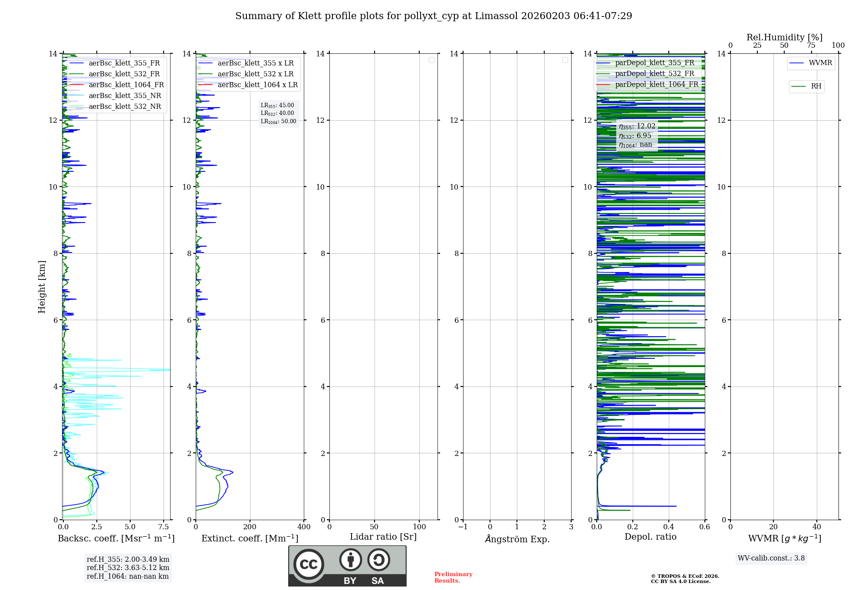Click the aerBsc_klett_532_NR legend entry
This screenshot has width=868, height=590.
pos(125,107)
